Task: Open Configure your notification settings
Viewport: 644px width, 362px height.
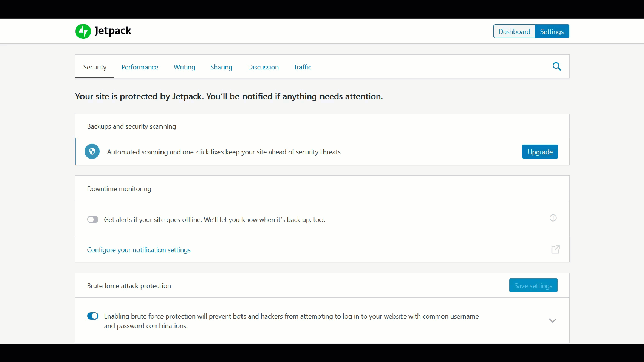Action: pos(138,249)
